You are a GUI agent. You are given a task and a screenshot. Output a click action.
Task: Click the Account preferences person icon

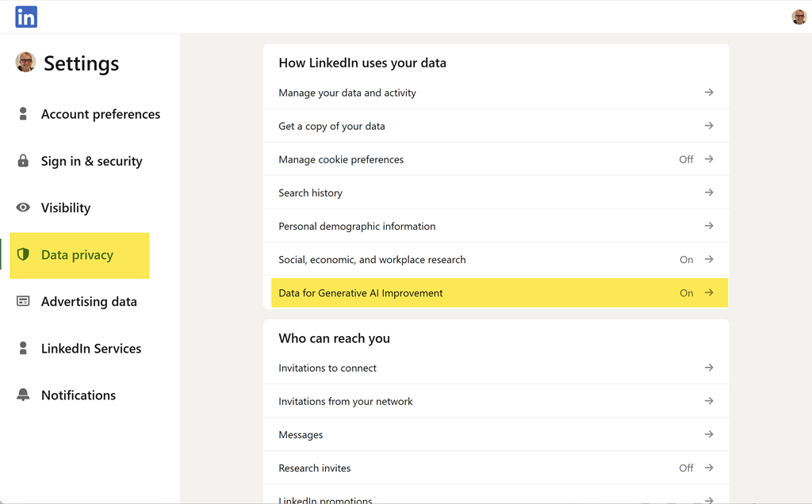[x=23, y=114]
